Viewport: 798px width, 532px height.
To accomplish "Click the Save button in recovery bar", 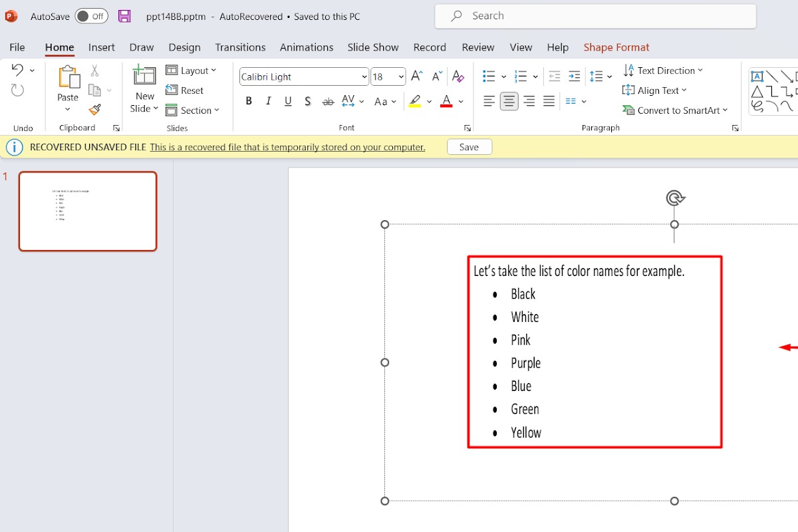I will coord(469,147).
